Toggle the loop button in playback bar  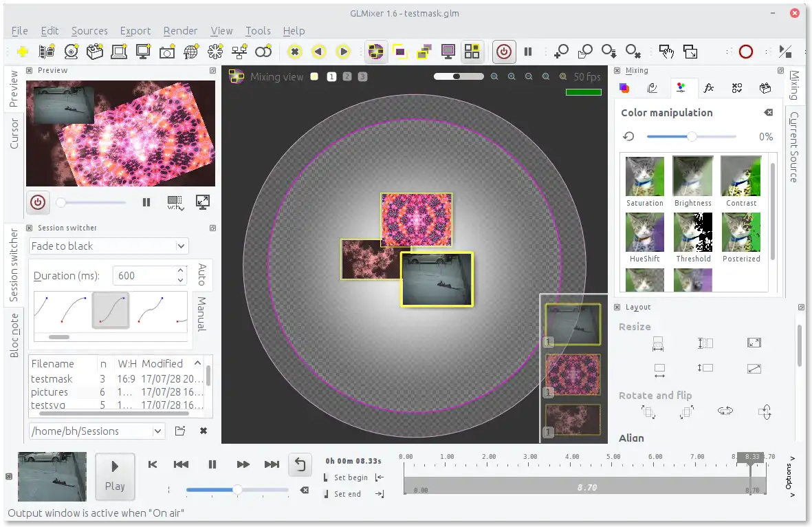pyautogui.click(x=300, y=464)
